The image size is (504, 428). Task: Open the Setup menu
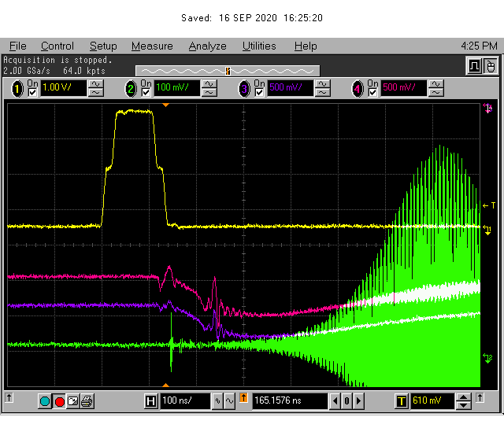pos(103,46)
